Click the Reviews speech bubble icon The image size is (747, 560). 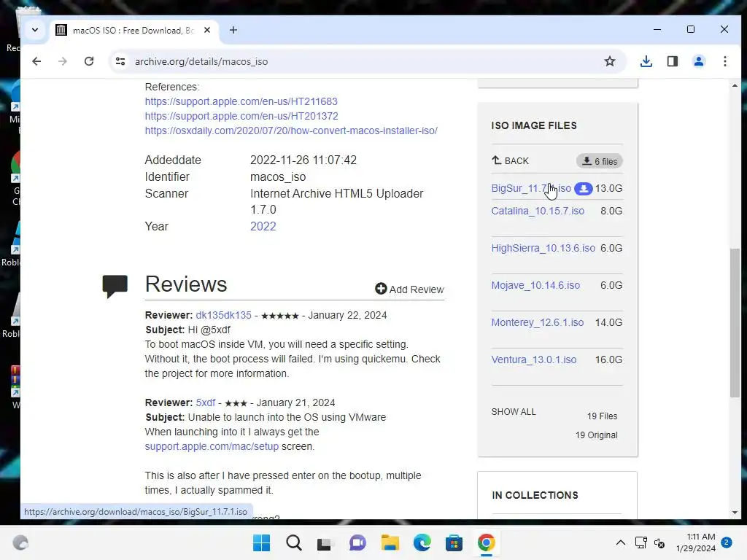pyautogui.click(x=115, y=286)
